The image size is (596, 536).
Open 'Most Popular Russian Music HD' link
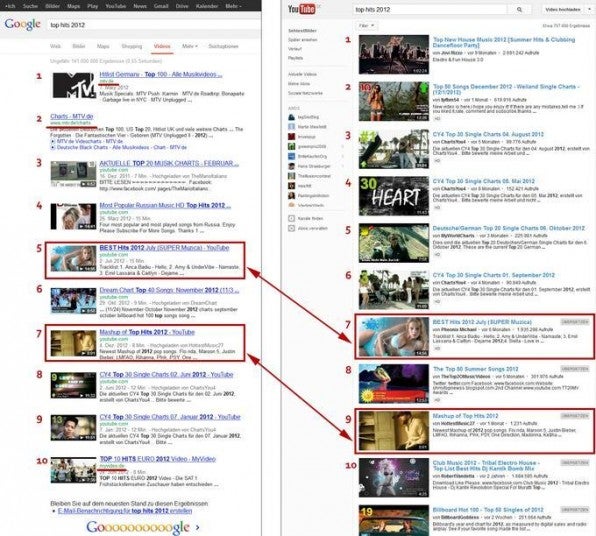[165, 205]
